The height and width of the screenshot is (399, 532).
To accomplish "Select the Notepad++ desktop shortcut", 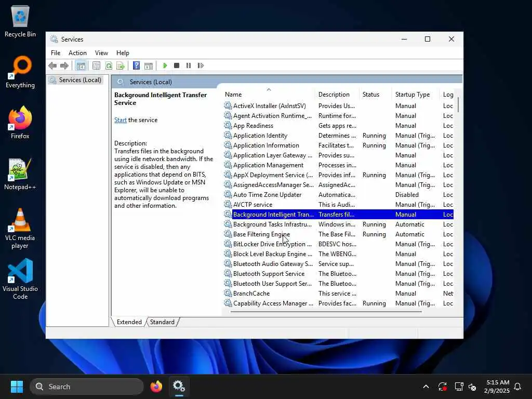I will [x=20, y=174].
